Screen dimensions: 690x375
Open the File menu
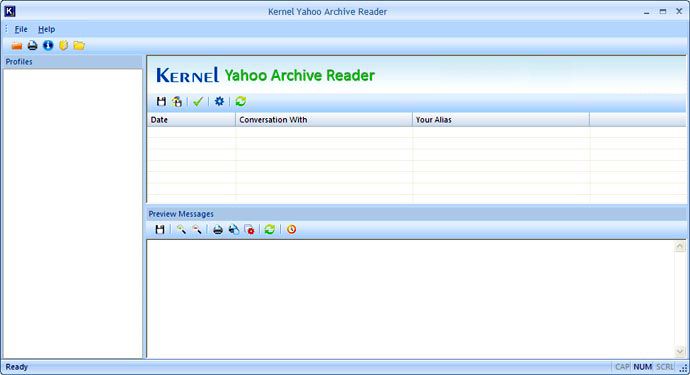tap(21, 29)
